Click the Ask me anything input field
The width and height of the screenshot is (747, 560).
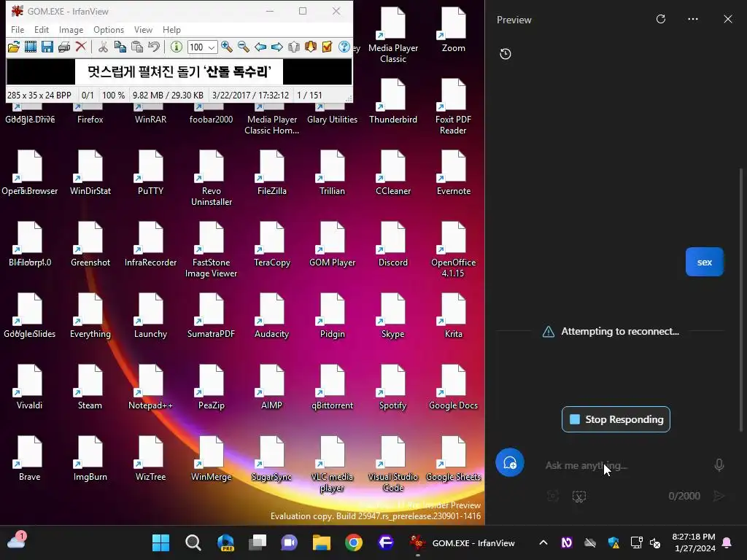[x=624, y=465]
